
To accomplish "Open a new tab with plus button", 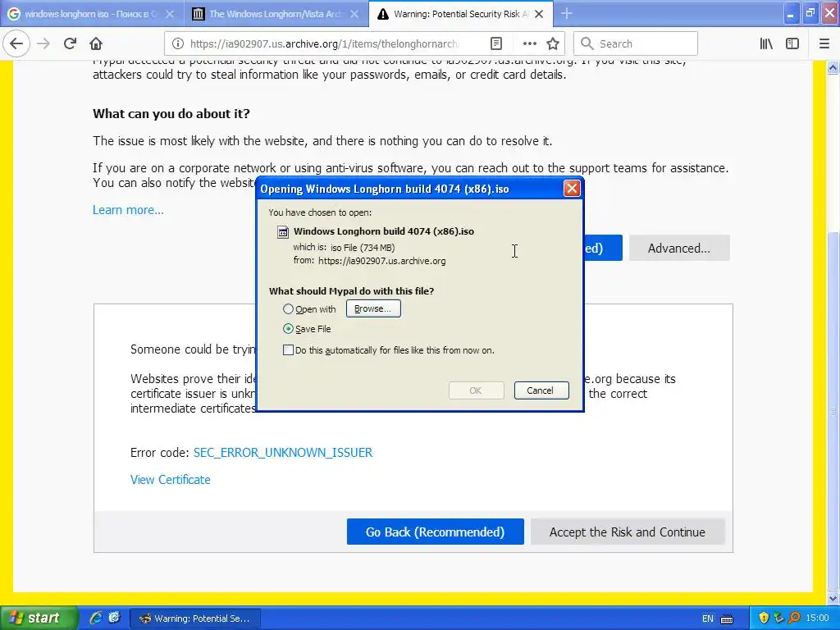I will (567, 14).
